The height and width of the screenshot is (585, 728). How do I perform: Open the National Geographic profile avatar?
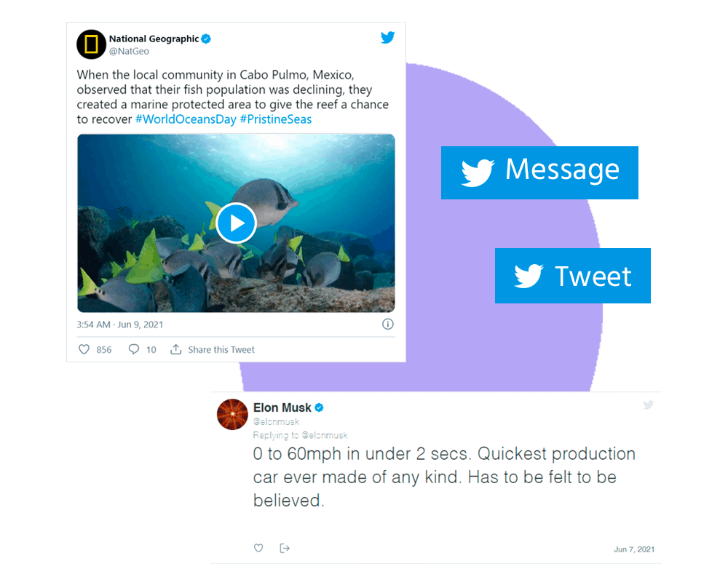(92, 44)
